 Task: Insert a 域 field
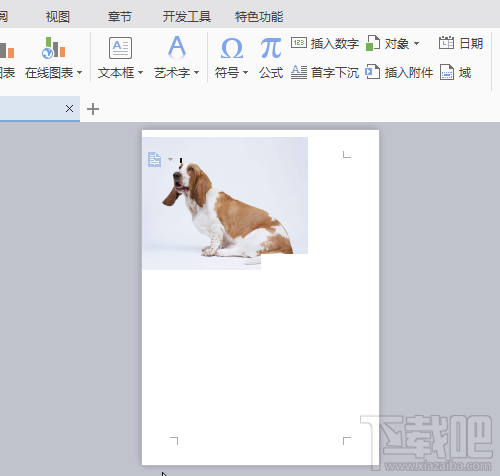click(455, 72)
